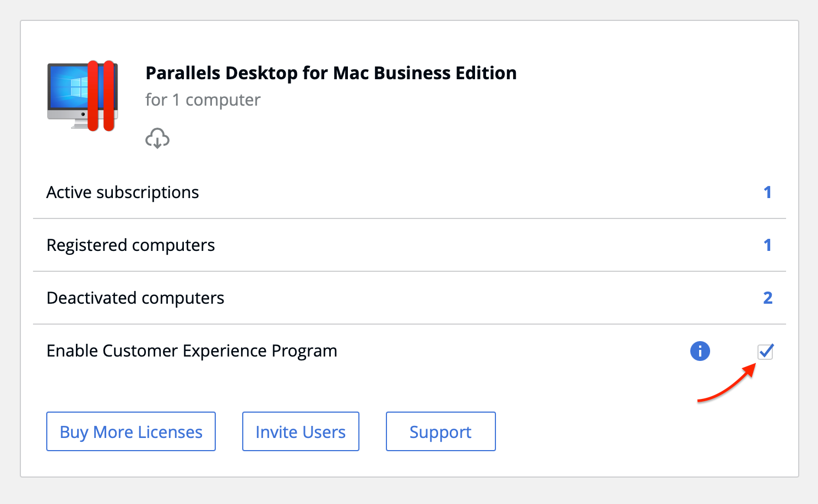Open the blue info icon for Customer Experience Program

(x=700, y=350)
